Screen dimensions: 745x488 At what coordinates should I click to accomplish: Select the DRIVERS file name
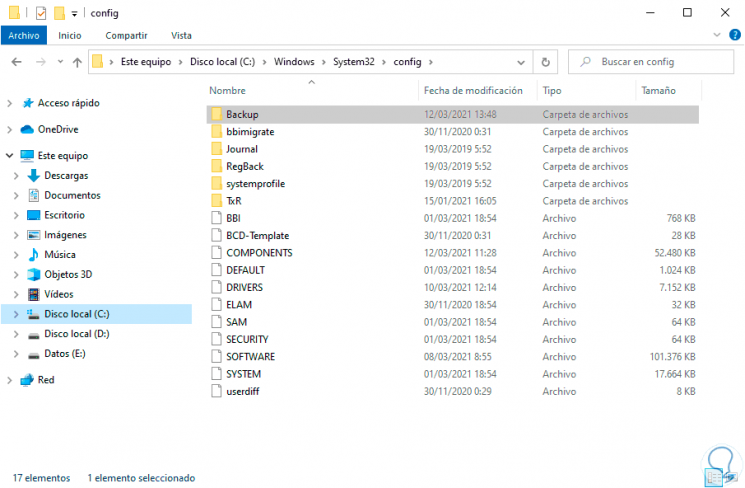click(244, 287)
